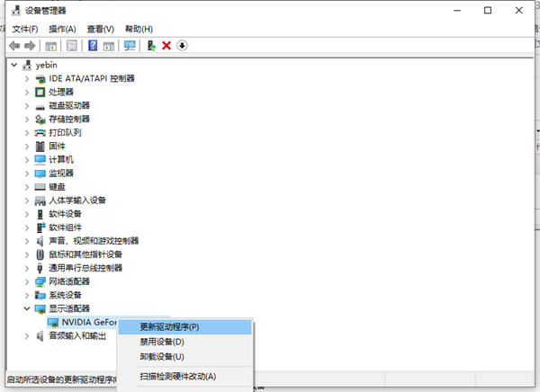Expand the 音频输入和输出 category

pyautogui.click(x=26, y=335)
